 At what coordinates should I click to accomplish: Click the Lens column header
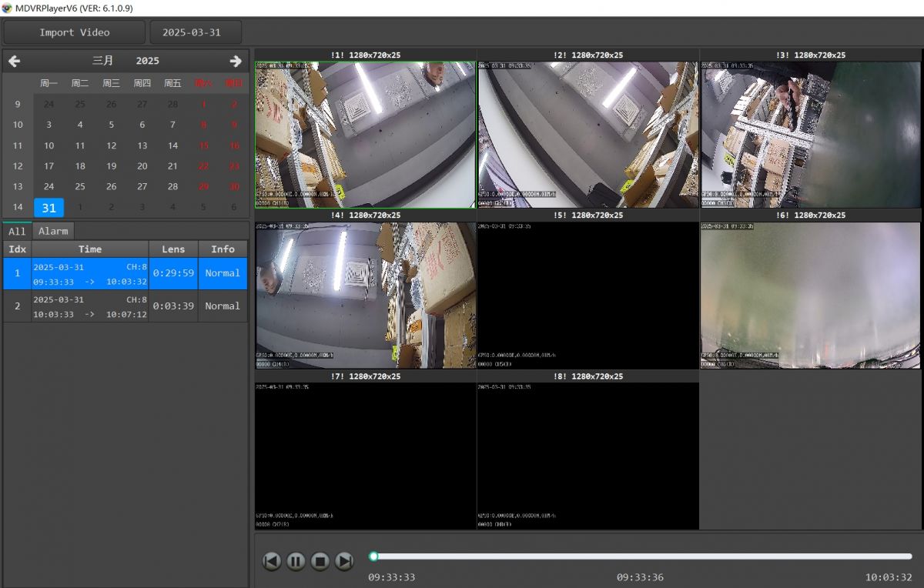tap(173, 249)
